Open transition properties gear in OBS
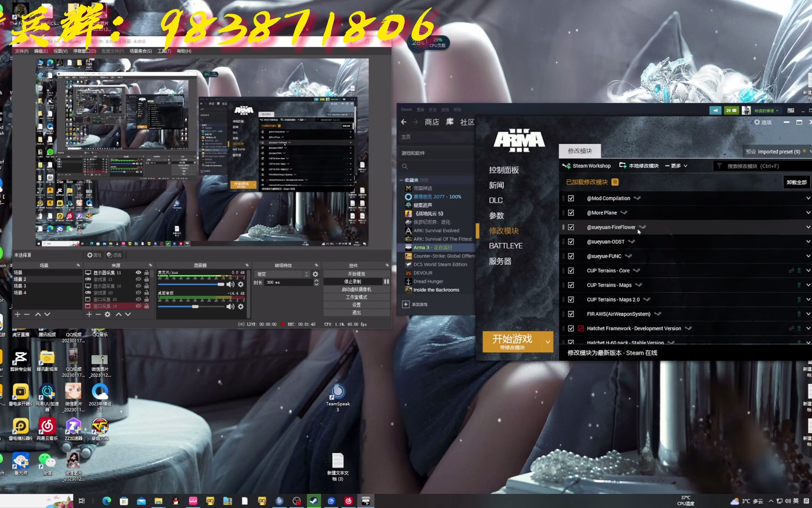The height and width of the screenshot is (508, 812). pos(315,274)
